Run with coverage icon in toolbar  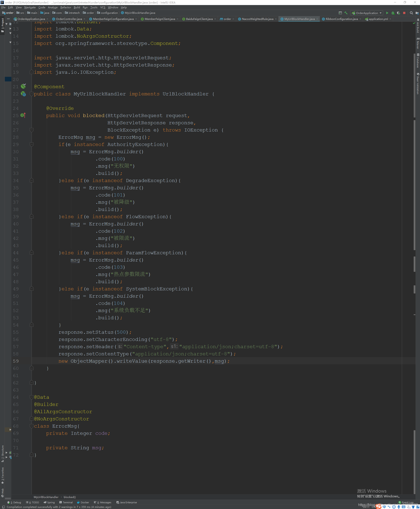[x=399, y=13]
